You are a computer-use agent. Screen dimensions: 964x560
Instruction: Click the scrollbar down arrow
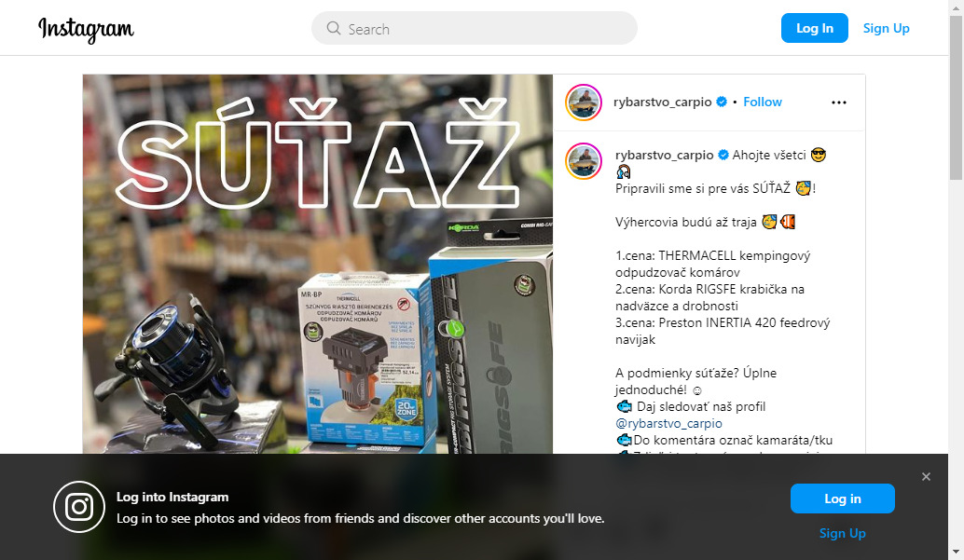[956, 552]
